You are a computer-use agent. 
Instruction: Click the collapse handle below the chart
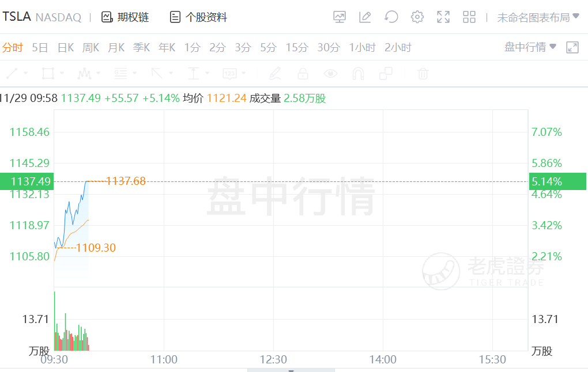pyautogui.click(x=291, y=370)
